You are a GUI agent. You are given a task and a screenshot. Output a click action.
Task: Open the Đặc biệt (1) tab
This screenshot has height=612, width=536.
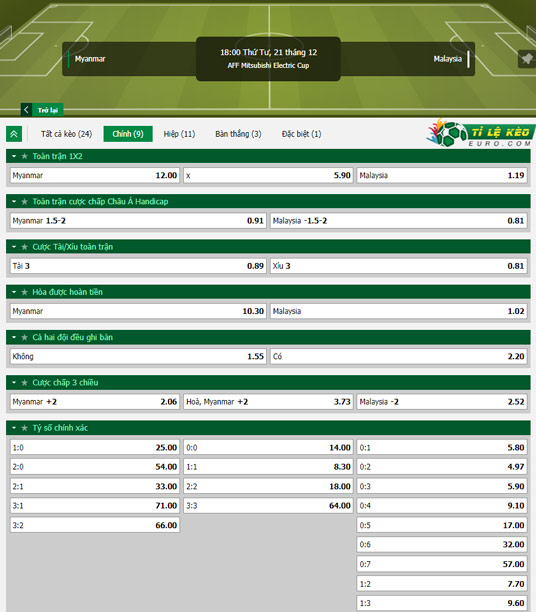click(301, 134)
